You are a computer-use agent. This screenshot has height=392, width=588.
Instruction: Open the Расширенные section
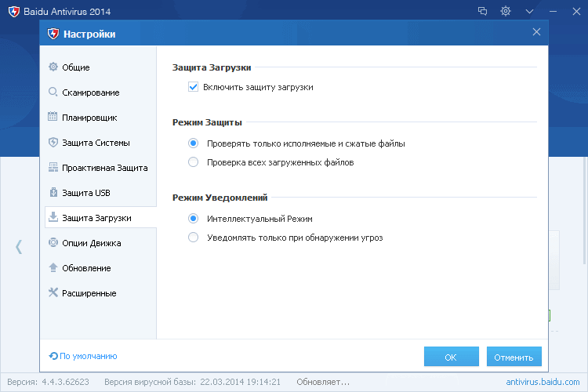point(98,293)
